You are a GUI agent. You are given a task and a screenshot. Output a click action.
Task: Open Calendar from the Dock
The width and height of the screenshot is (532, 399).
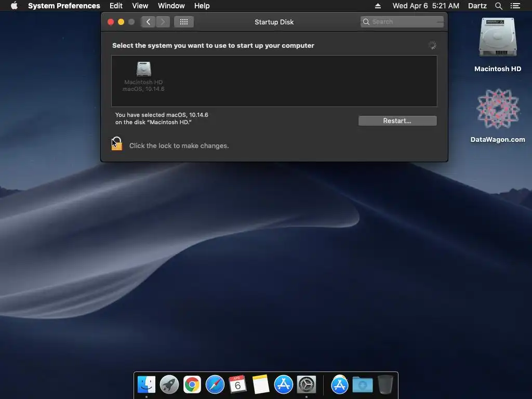[x=237, y=384]
